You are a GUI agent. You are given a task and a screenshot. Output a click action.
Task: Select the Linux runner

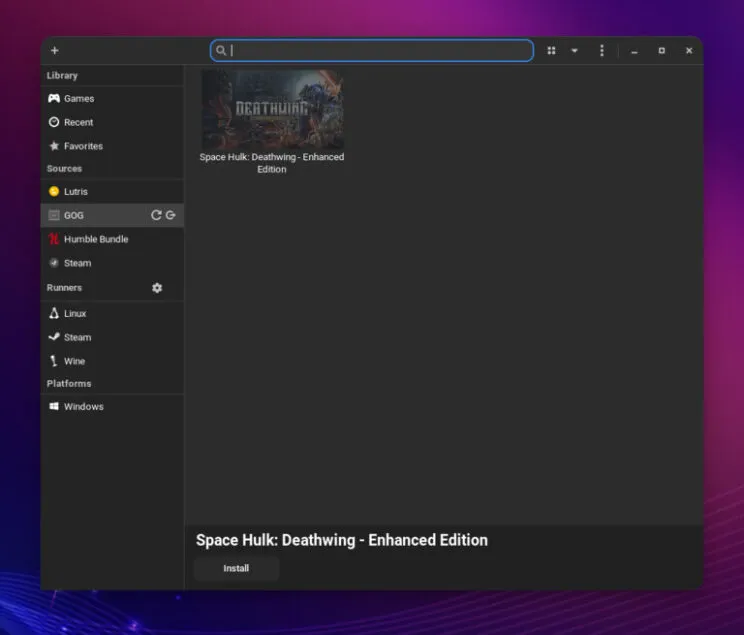click(112, 313)
